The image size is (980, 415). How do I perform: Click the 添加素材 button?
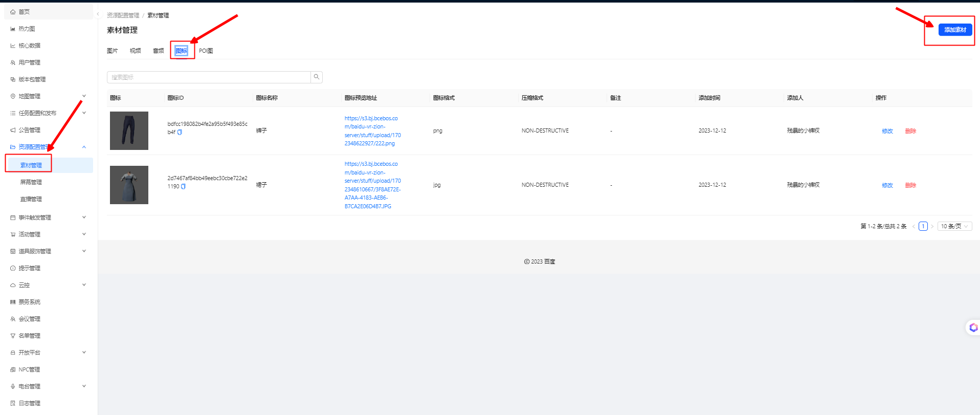[x=955, y=30]
